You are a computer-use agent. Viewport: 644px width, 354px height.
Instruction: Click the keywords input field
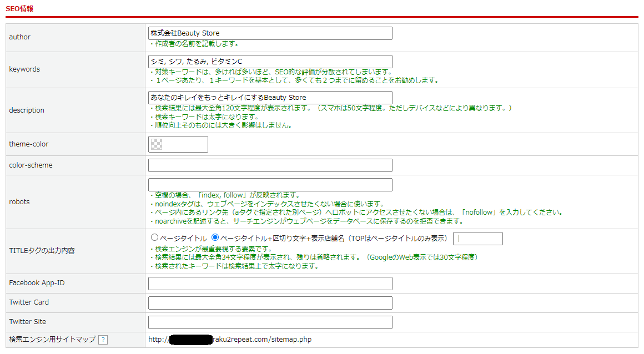point(270,62)
